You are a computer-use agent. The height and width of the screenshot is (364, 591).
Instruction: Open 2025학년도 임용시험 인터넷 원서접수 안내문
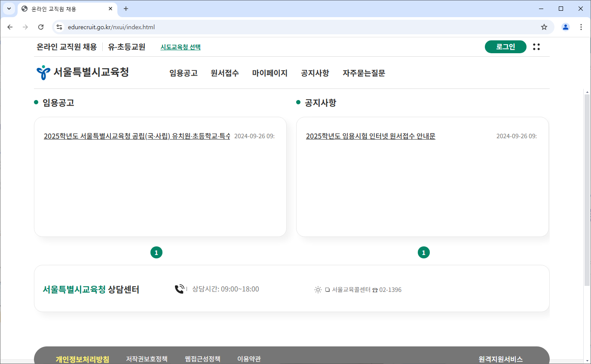[x=371, y=136]
